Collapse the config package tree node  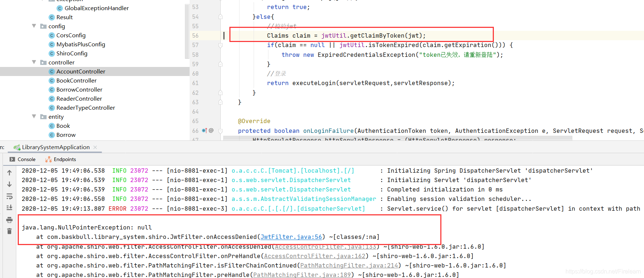(x=34, y=26)
